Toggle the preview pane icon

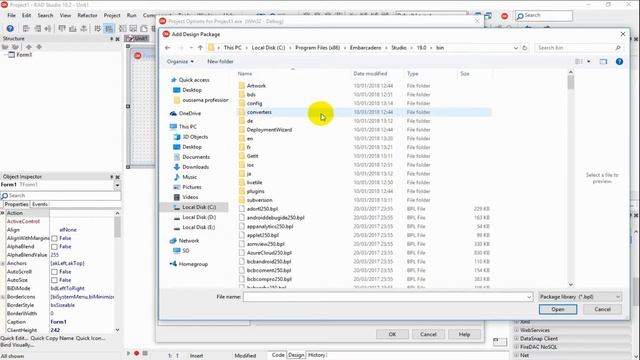(603, 62)
